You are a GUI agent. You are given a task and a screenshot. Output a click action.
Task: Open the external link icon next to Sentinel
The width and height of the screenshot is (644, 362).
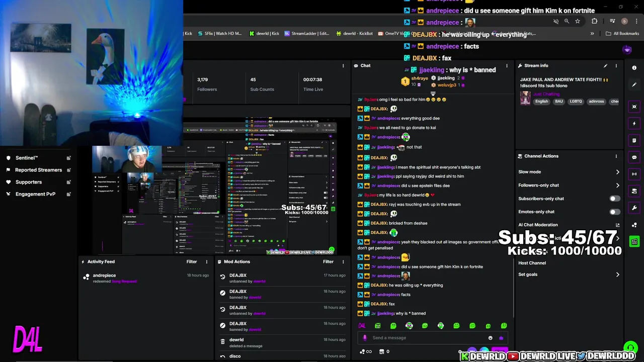tap(68, 158)
